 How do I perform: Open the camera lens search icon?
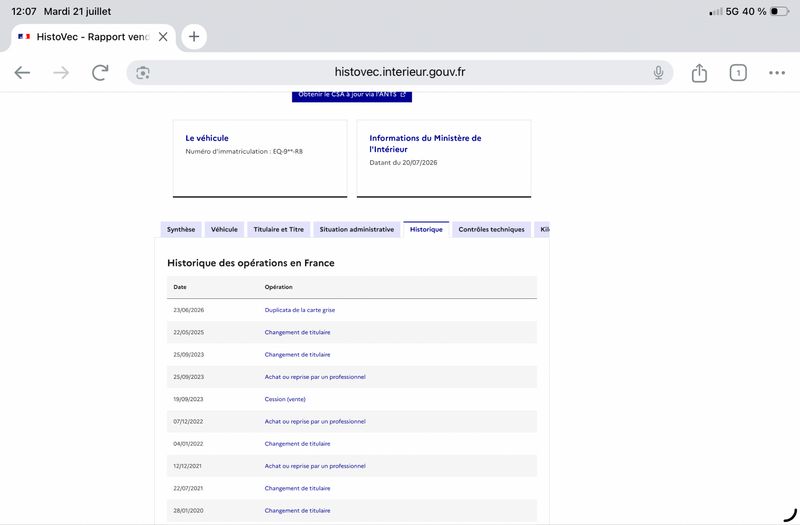pyautogui.click(x=143, y=73)
